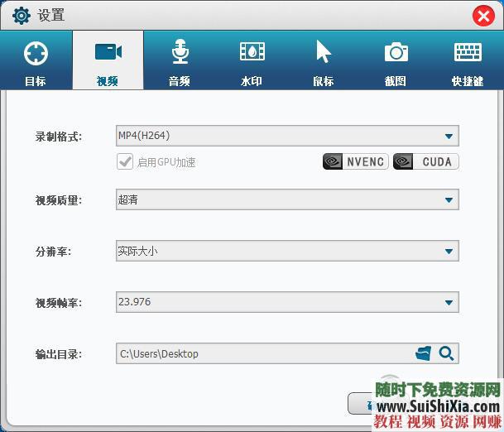Switch to the 音频 (Audio) tab
Screen dimensions: 504x432
(x=180, y=61)
